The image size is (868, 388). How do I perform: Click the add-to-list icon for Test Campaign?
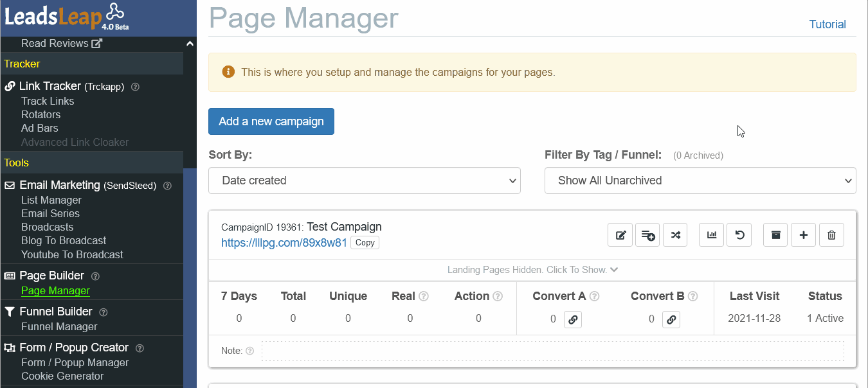647,235
